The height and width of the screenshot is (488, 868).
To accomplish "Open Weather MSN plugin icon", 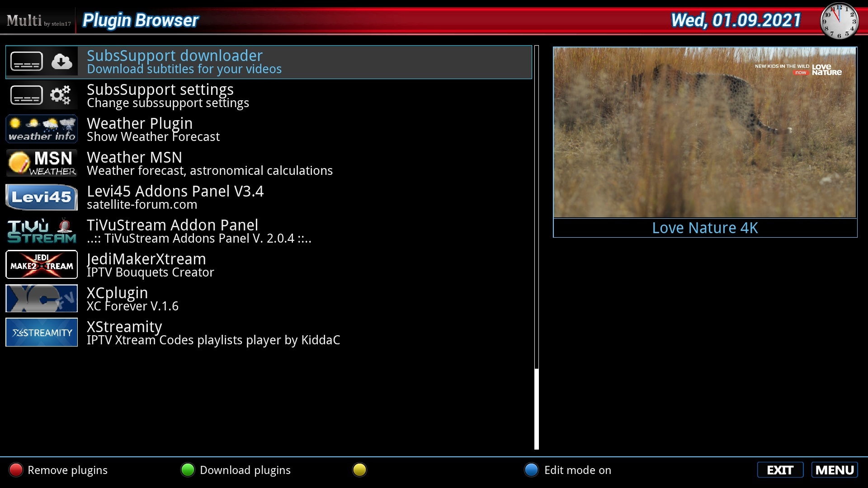I will point(42,163).
